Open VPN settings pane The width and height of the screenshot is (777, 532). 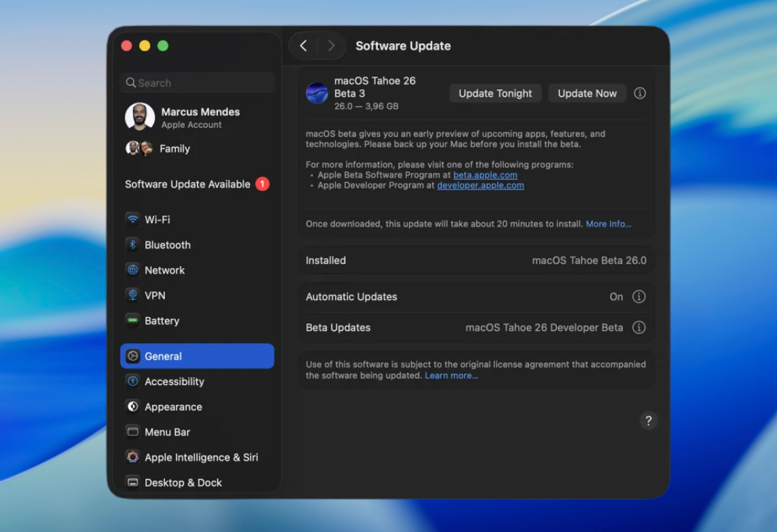tap(197, 295)
